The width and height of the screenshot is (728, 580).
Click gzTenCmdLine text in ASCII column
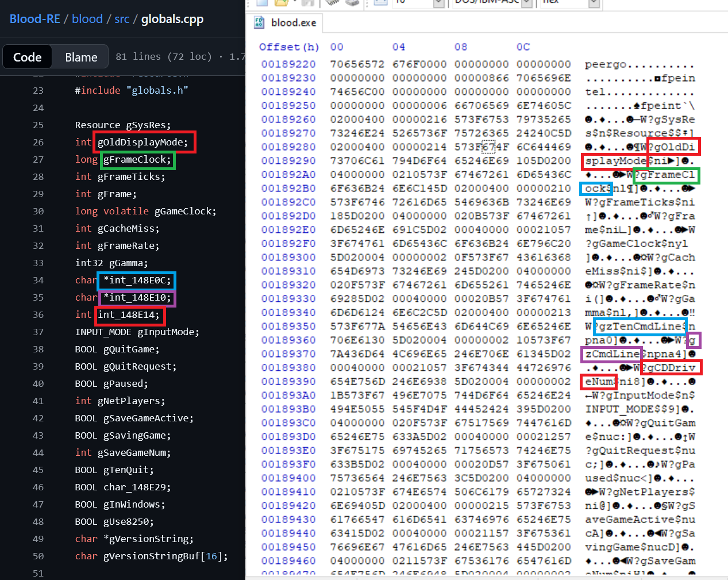pos(640,327)
